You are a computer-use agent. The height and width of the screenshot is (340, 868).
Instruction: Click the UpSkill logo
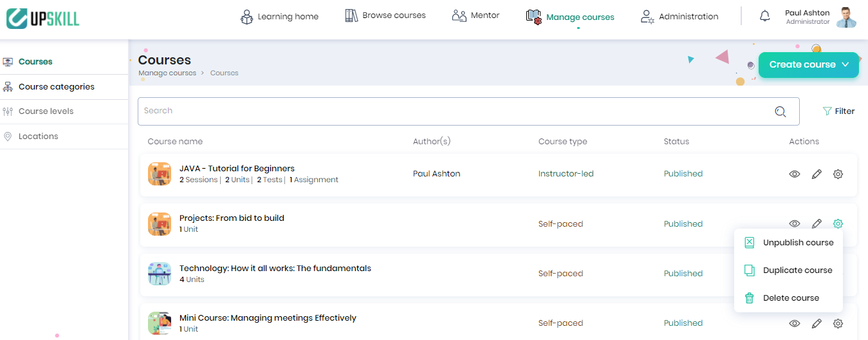(43, 18)
